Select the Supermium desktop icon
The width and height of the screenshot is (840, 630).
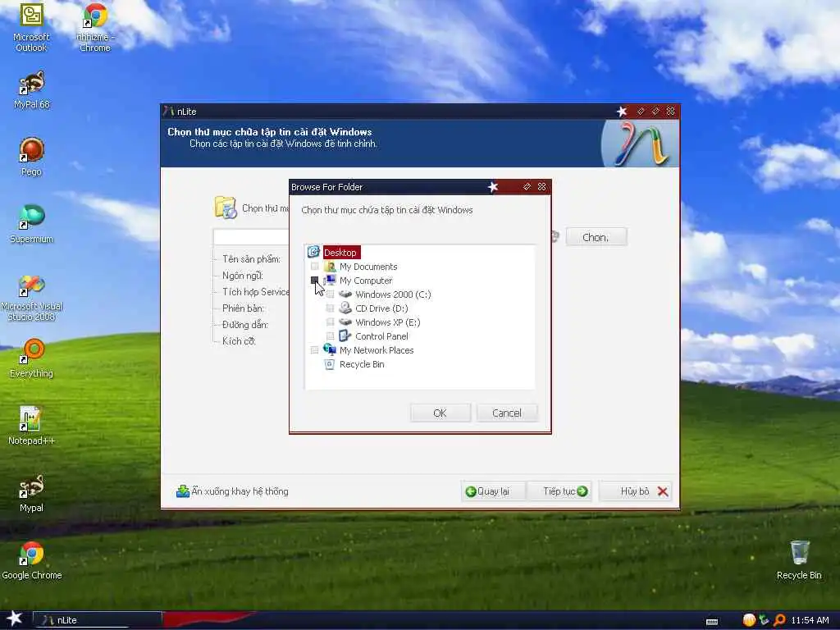click(32, 225)
